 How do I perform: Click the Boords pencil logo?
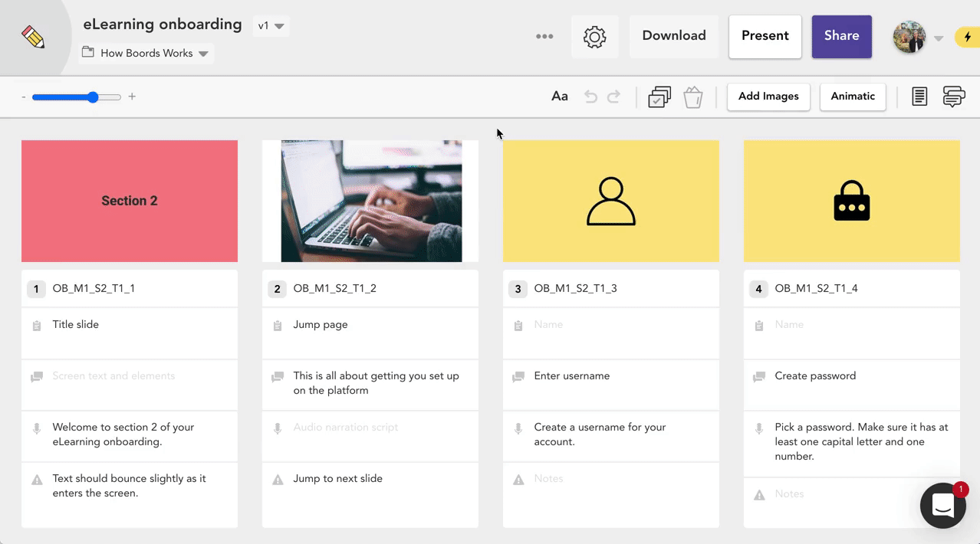point(32,35)
